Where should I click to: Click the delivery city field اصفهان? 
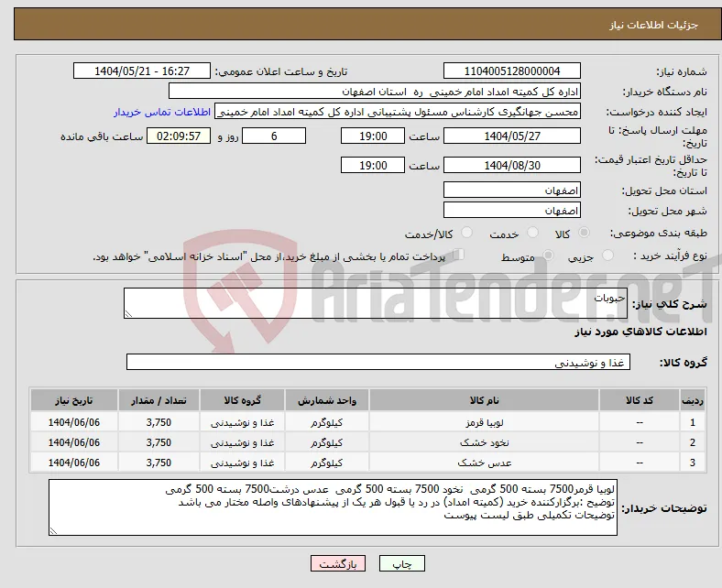click(x=511, y=211)
